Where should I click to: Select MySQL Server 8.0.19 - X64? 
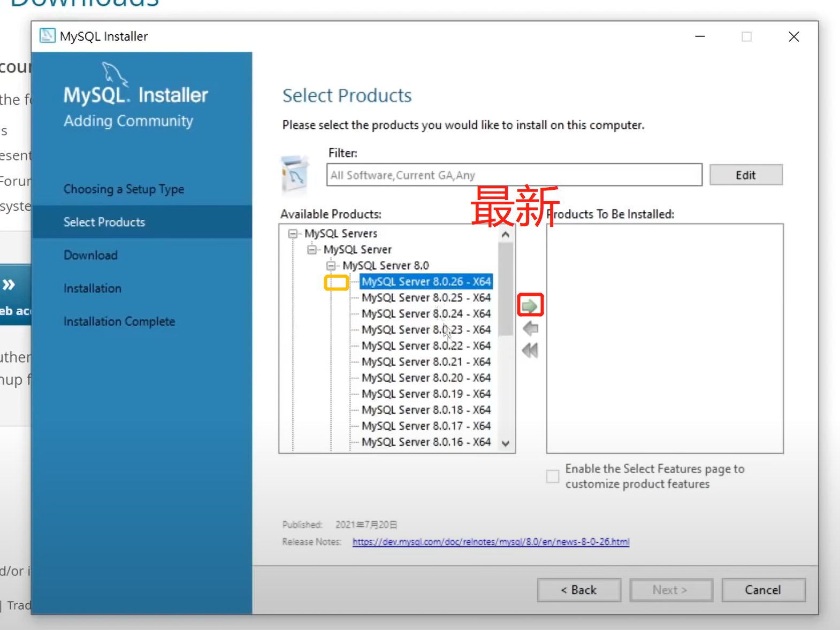[x=426, y=394]
